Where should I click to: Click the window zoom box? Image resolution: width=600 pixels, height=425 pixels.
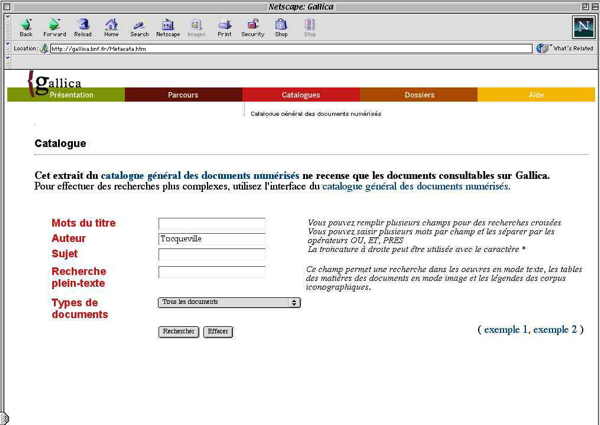coord(585,7)
